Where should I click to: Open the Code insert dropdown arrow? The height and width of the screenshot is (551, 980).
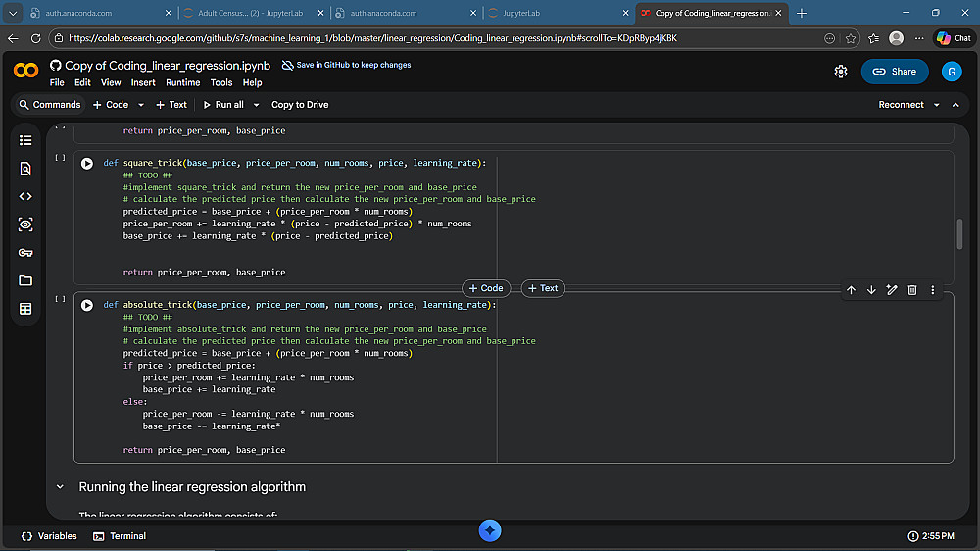click(x=141, y=105)
